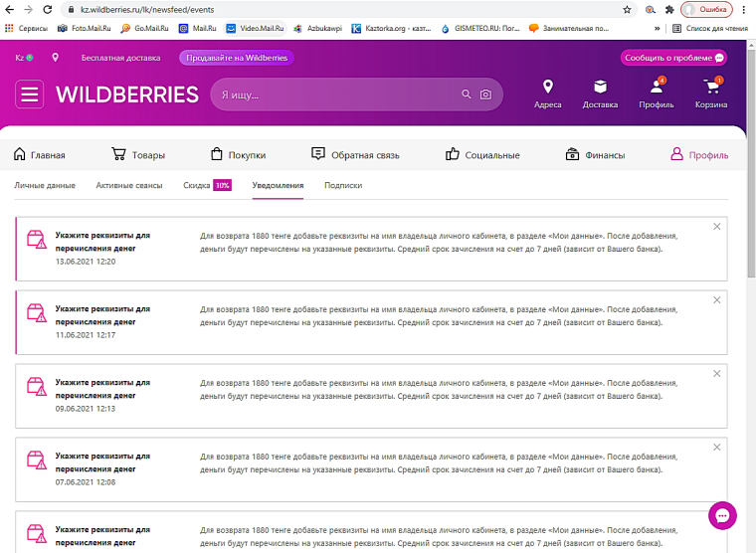Open the Kz country selector

point(24,58)
